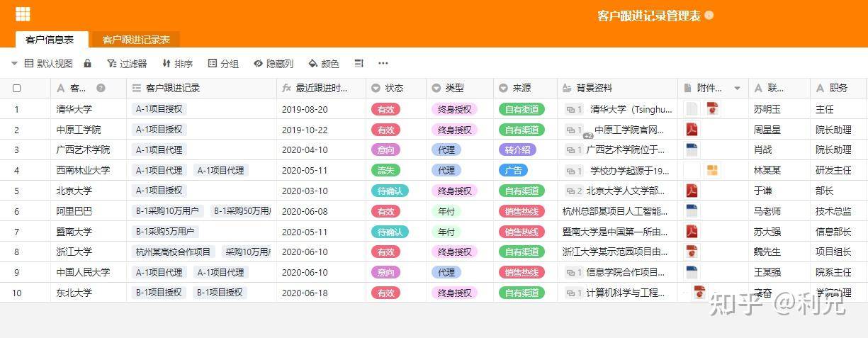Select the 苏明玉 contact cell
The image size is (868, 338).
(x=779, y=109)
